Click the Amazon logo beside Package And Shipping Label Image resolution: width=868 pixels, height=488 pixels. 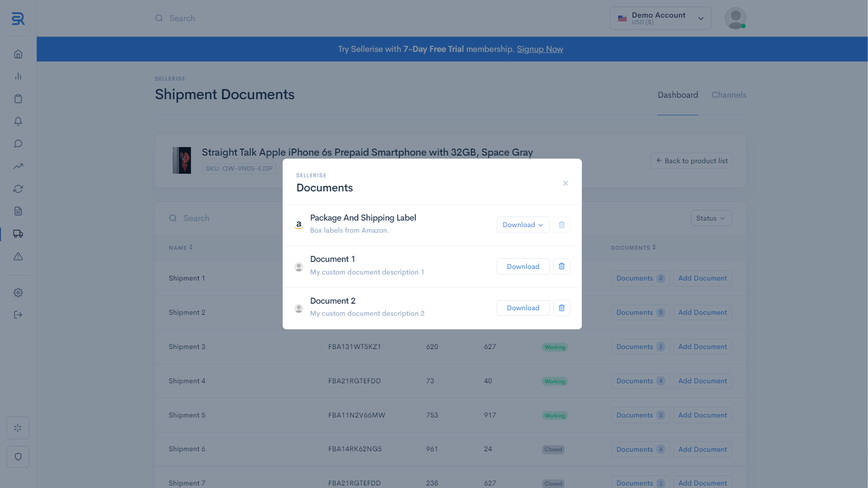pos(299,225)
